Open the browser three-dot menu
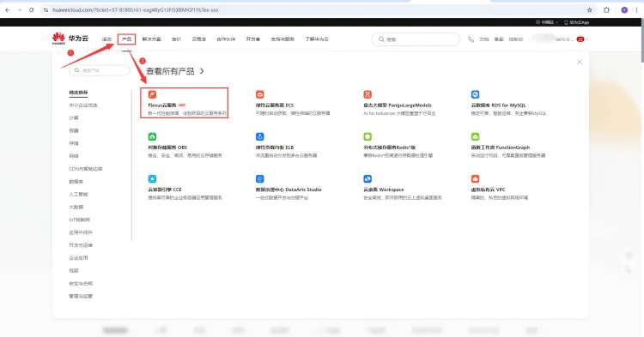 point(636,9)
